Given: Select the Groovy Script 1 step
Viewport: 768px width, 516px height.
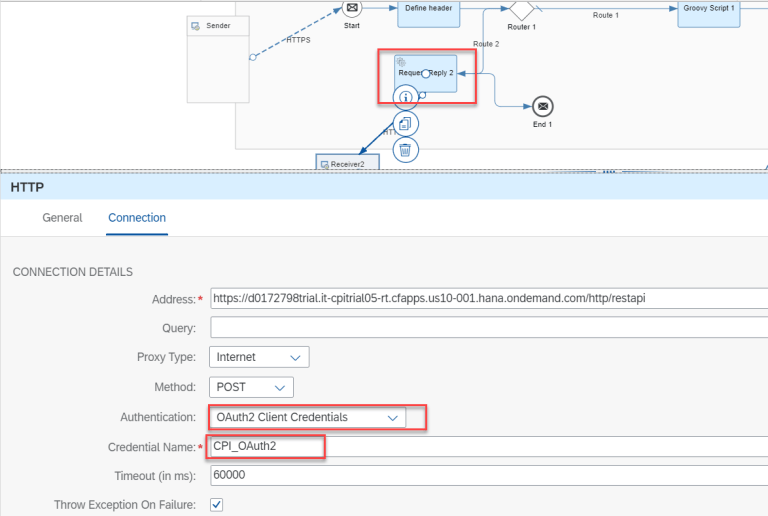Looking at the screenshot, I should [709, 14].
